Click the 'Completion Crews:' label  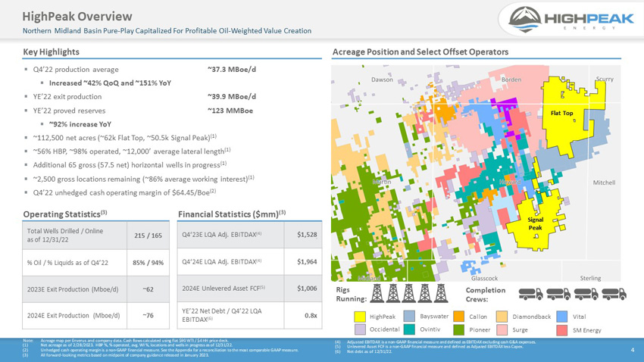point(486,295)
